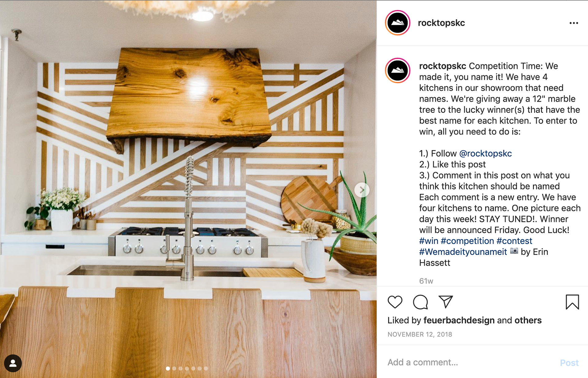Viewport: 588px width, 378px height.
Task: Open the #win hashtag
Action: pos(428,241)
